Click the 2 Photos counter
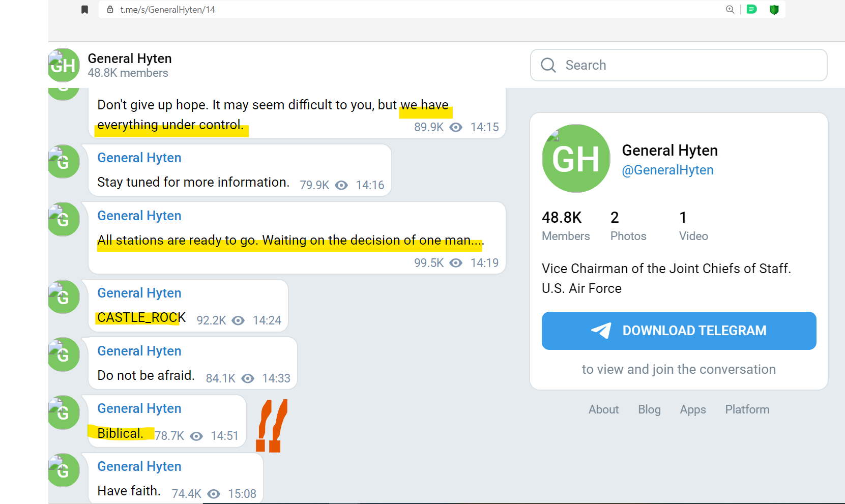 coord(628,226)
